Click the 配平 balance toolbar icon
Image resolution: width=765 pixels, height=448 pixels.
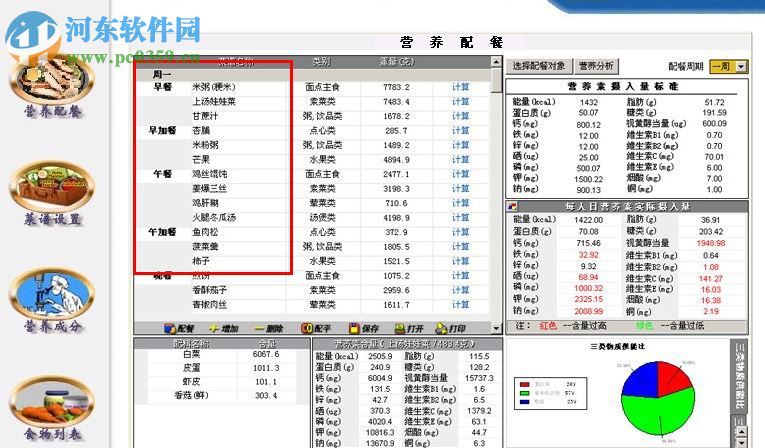[306, 328]
